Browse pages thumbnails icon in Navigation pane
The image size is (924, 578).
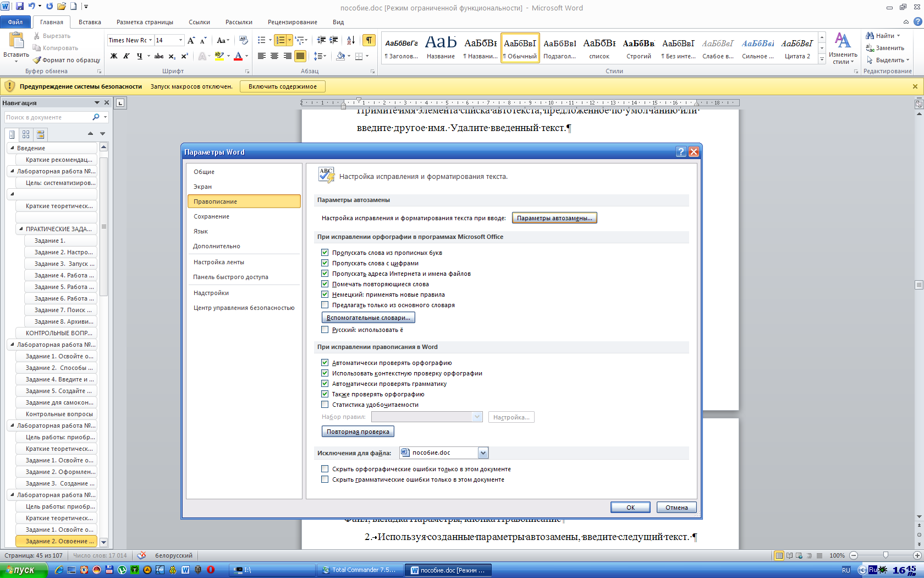click(x=26, y=134)
